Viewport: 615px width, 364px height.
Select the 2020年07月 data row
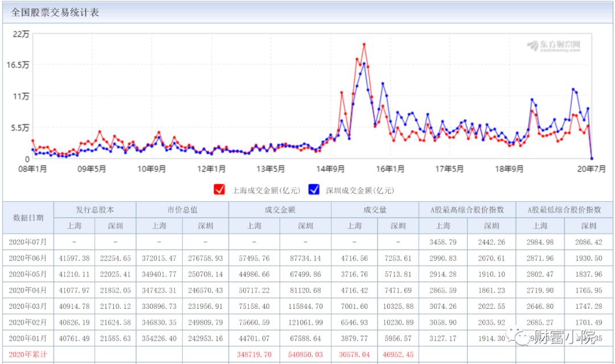[x=27, y=241]
